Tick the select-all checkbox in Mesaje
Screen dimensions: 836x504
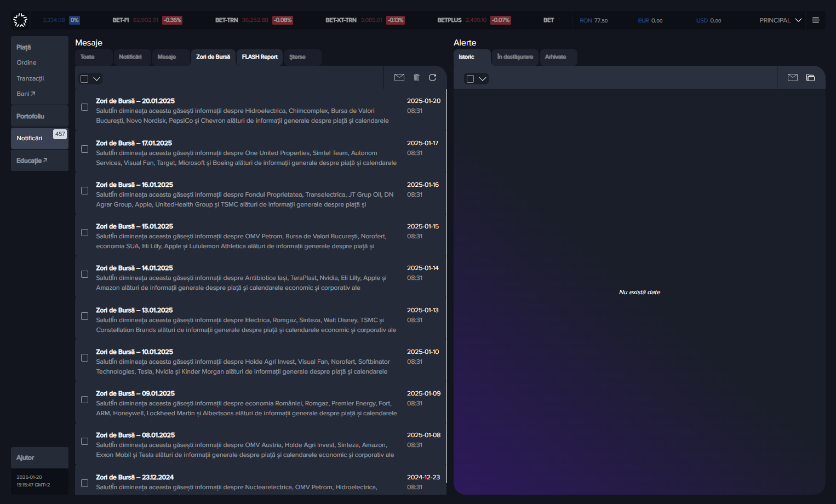coord(84,79)
